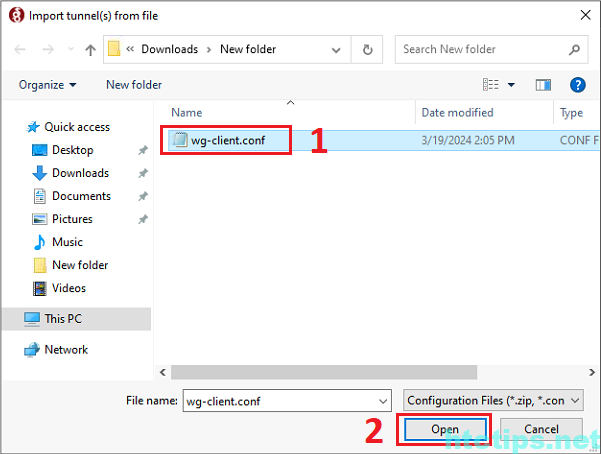Image resolution: width=601 pixels, height=454 pixels.
Task: Expand the File name history dropdown
Action: (383, 400)
